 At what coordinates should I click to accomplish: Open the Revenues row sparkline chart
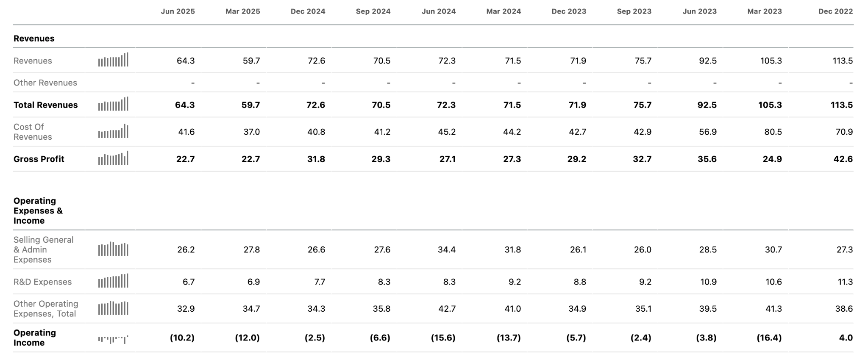pyautogui.click(x=113, y=60)
